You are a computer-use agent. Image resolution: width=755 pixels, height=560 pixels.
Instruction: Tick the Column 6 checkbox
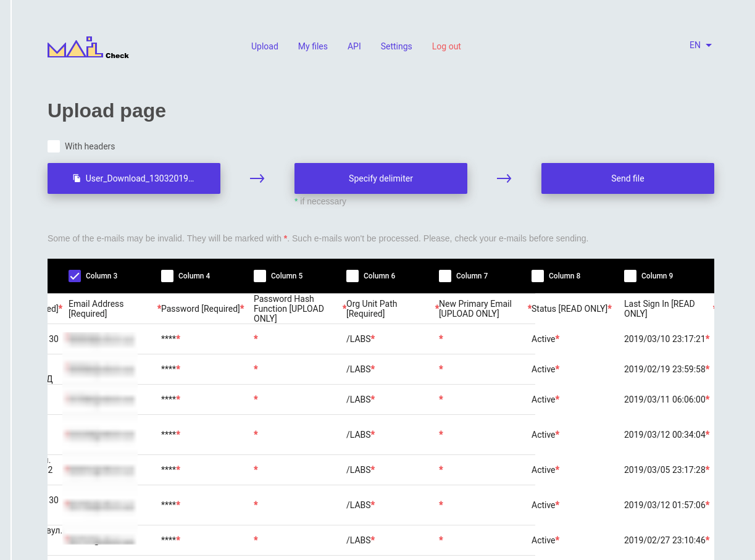[352, 276]
